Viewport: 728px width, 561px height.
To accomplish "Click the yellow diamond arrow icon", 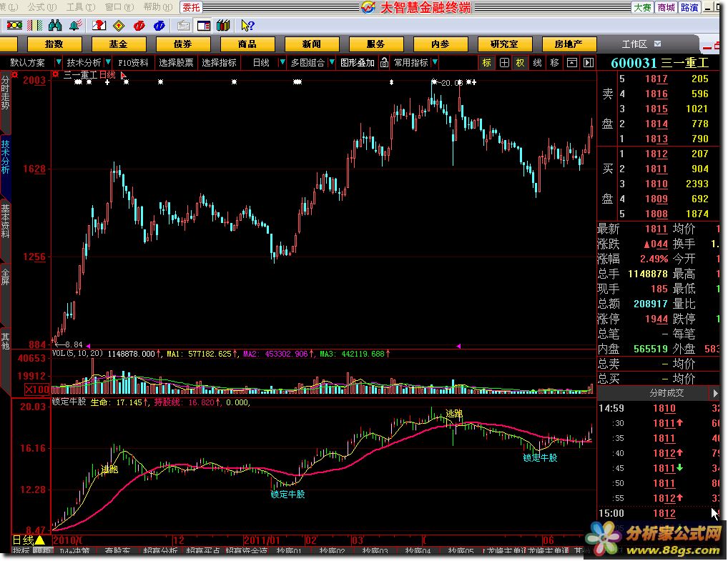I will click(x=119, y=26).
